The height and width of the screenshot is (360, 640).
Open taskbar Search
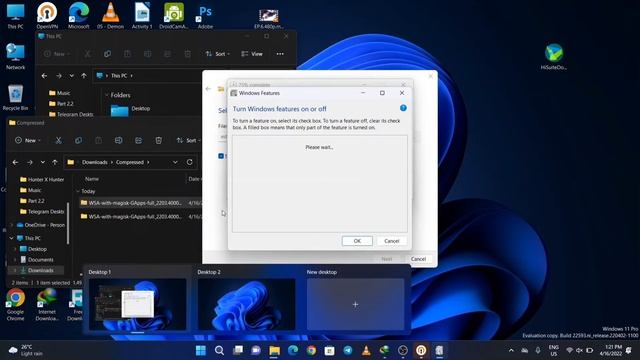click(x=219, y=350)
